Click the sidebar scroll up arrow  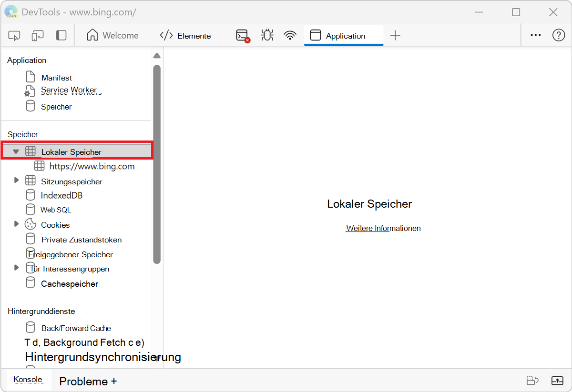click(x=157, y=56)
